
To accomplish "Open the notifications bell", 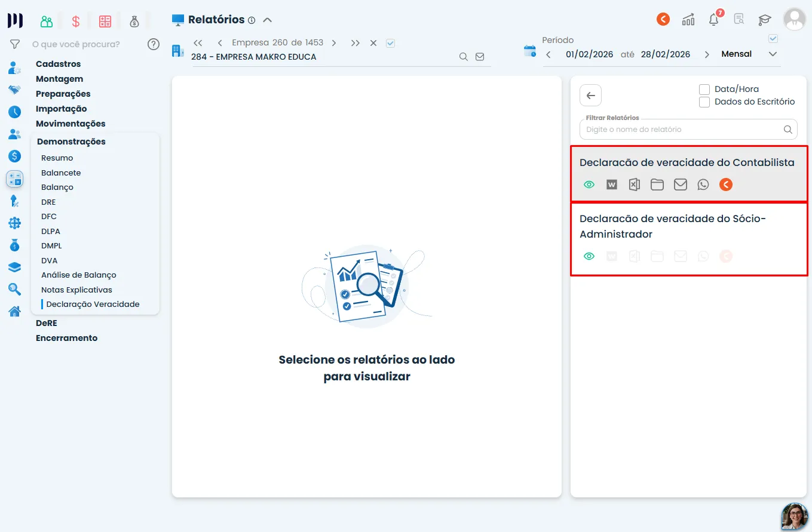I will pos(714,19).
